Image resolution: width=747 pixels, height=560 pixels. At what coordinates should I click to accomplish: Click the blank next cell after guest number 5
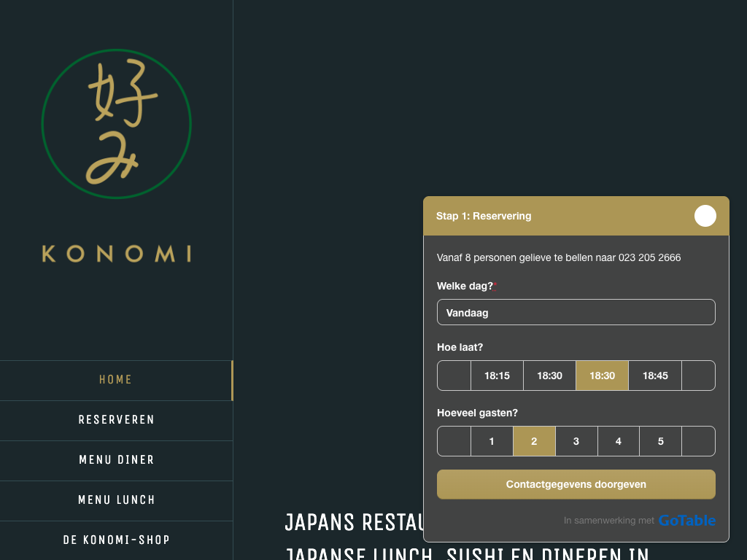pyautogui.click(x=698, y=441)
